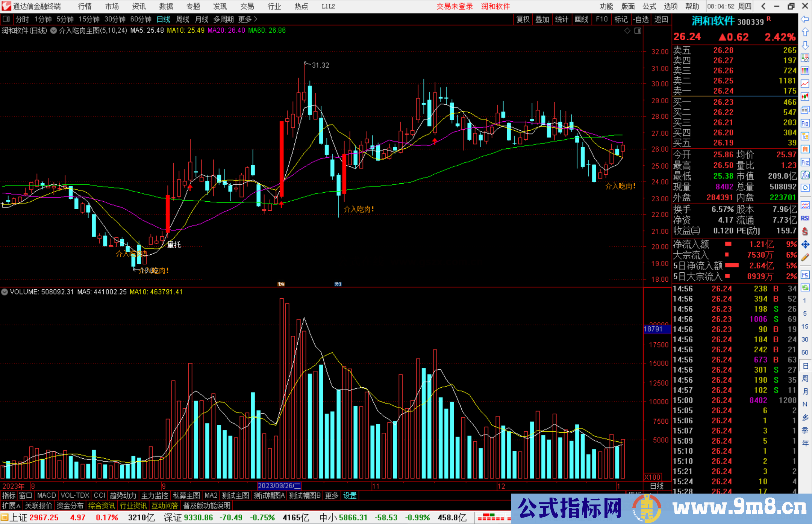Click the 周 sidebar period shortcut

(x=805, y=378)
